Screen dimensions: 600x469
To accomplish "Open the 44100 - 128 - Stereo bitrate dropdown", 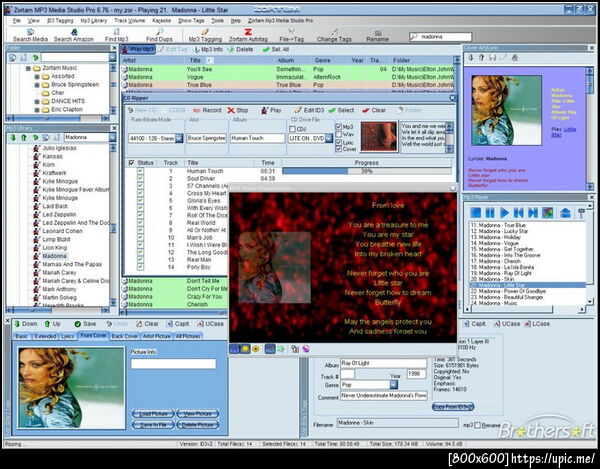I will 179,138.
